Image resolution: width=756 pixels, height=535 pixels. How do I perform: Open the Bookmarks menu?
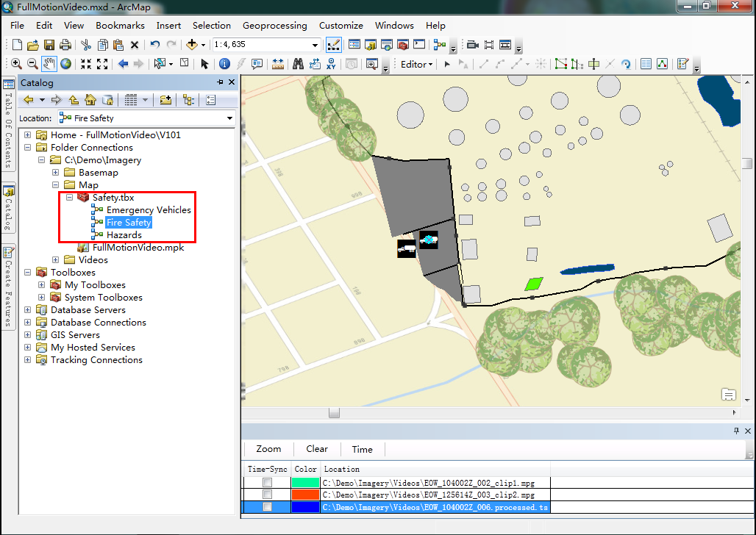[x=120, y=26]
